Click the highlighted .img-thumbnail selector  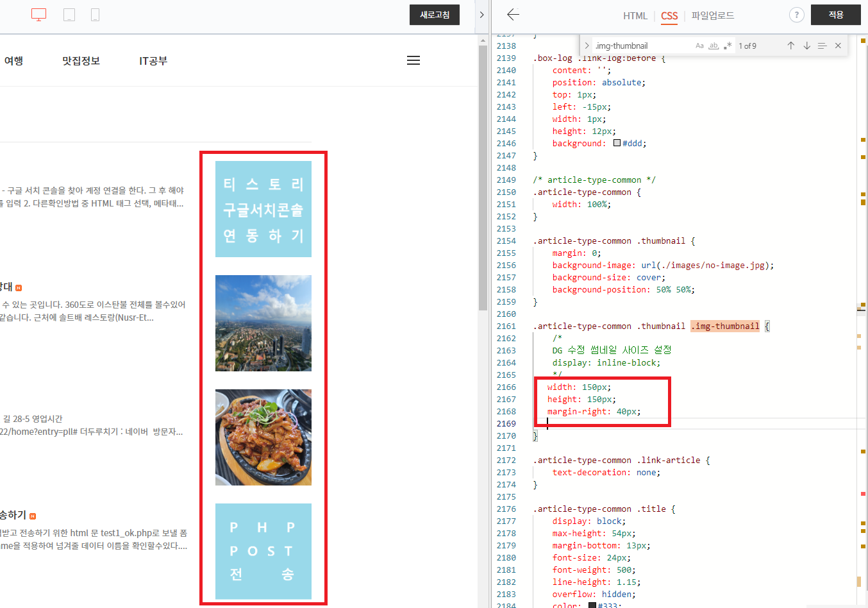725,326
